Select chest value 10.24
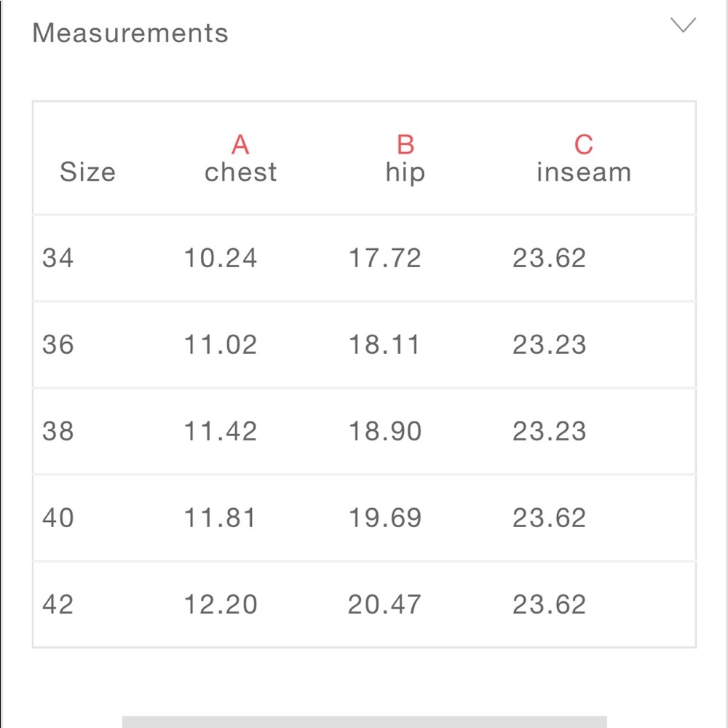 (221, 258)
